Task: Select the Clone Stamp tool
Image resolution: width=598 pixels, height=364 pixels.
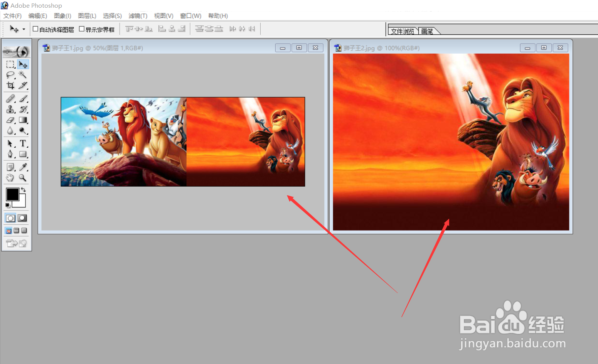Action: pos(10,110)
